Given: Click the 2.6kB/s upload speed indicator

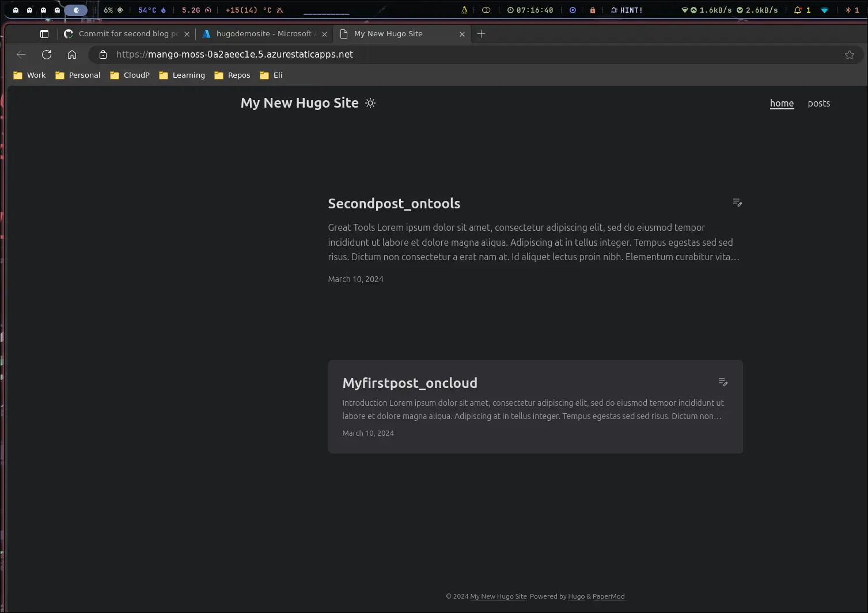Looking at the screenshot, I should pos(757,10).
